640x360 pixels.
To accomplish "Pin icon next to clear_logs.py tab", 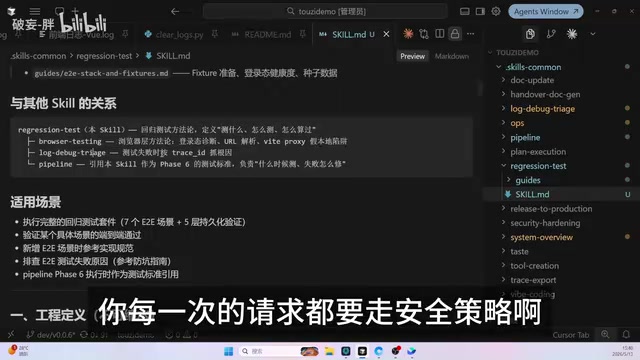I will click(x=215, y=35).
